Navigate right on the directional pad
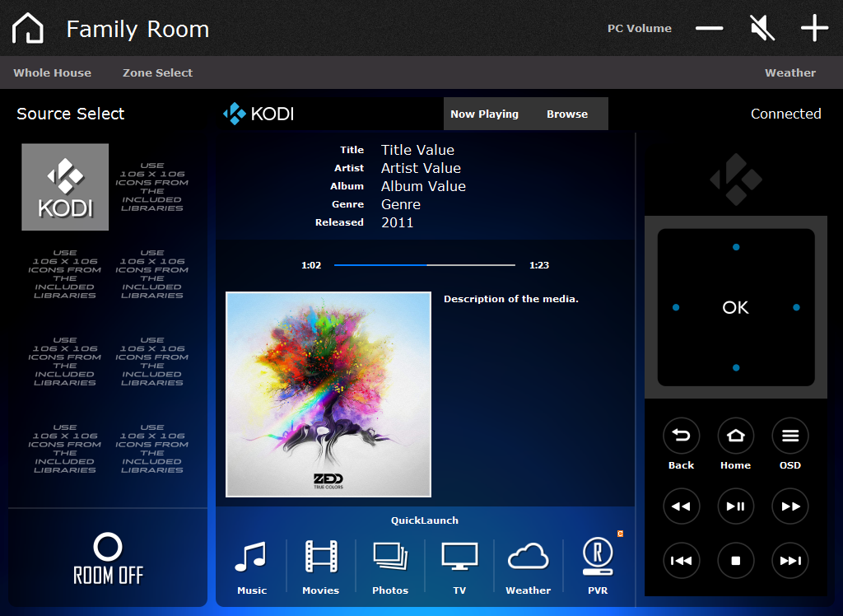Screen dimensions: 843x616 796,307
